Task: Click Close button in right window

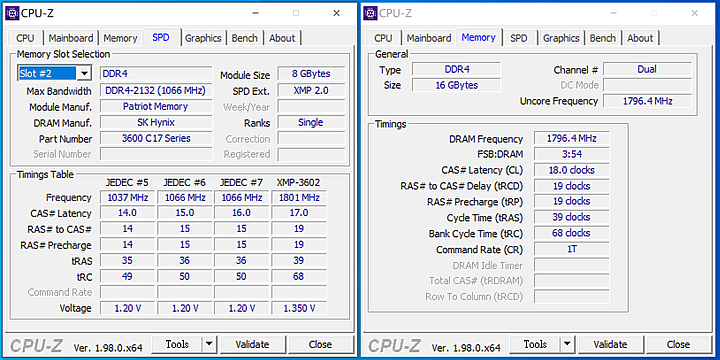Action: (x=679, y=344)
